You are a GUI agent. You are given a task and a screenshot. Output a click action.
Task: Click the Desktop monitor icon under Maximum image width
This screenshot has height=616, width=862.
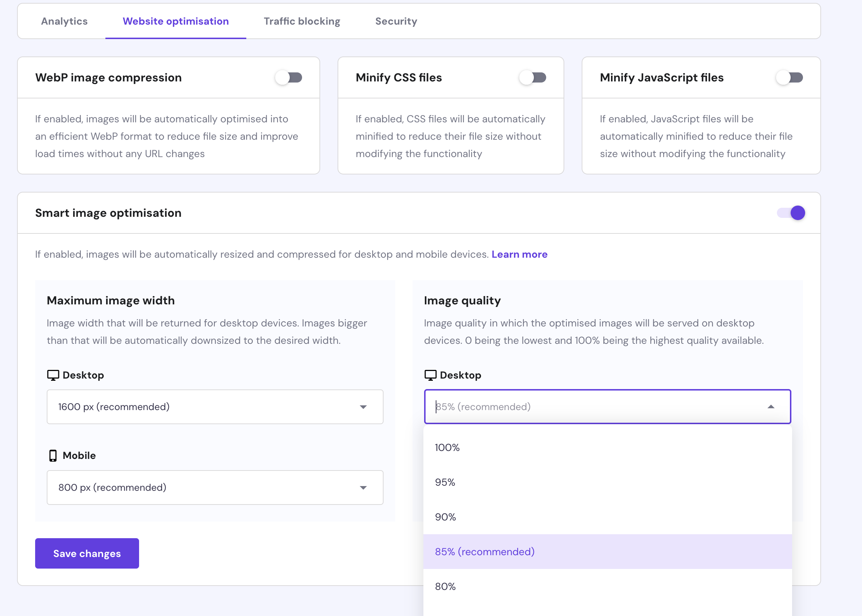[x=53, y=375]
